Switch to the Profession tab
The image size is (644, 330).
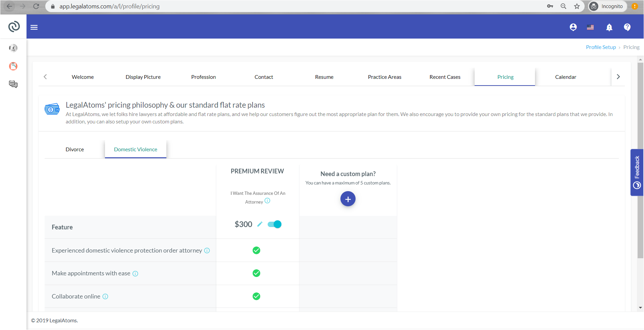pyautogui.click(x=204, y=77)
